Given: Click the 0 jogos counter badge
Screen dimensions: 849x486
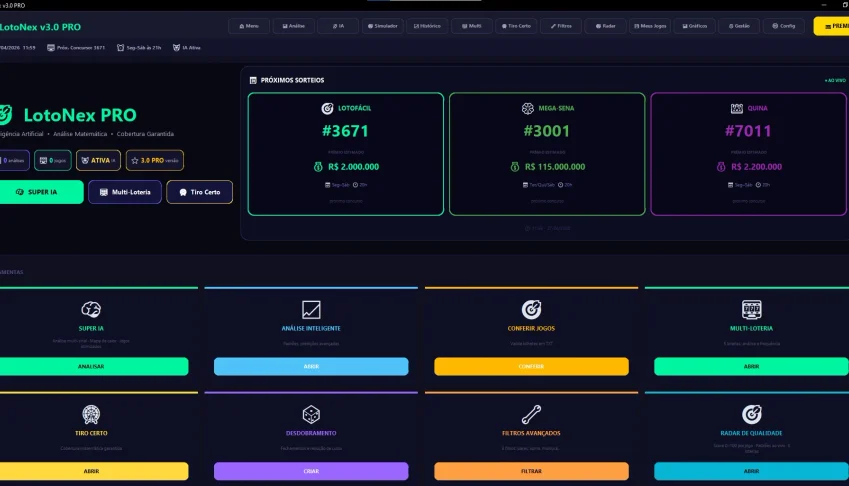Looking at the screenshot, I should 53,160.
